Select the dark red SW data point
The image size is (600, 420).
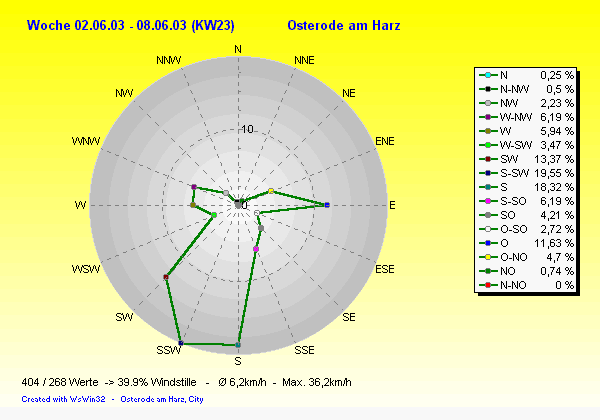point(166,276)
